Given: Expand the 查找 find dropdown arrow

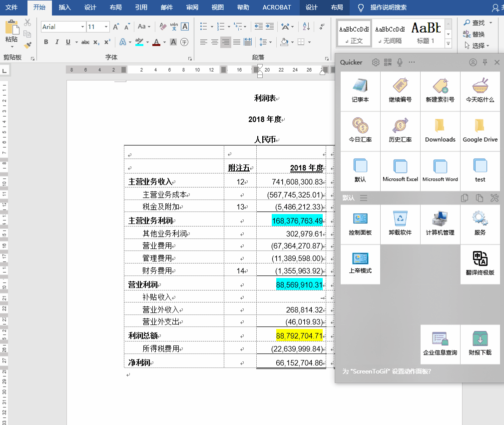Looking at the screenshot, I should [491, 22].
